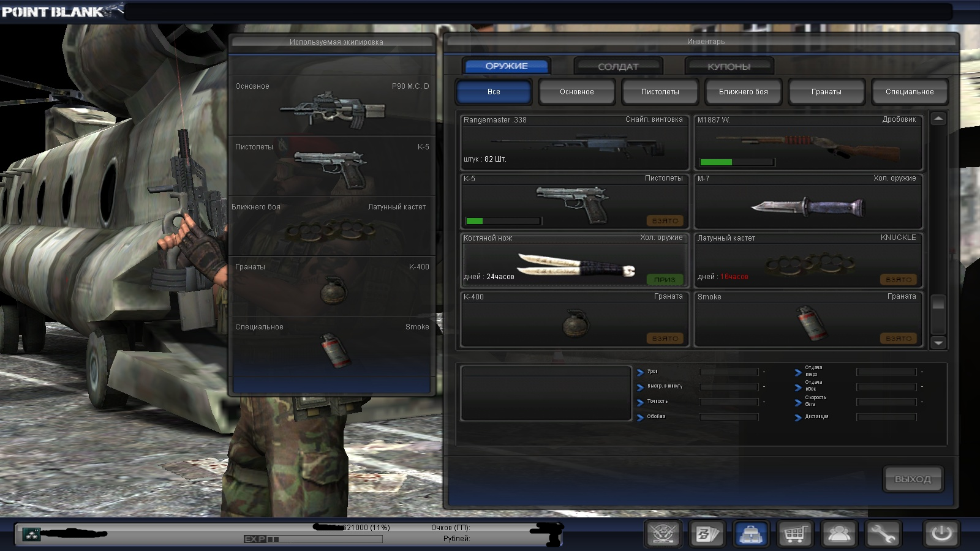Screen dimensions: 980x551
Task: Click ВЗЯТО badge on Латунный кастет card
Action: tap(899, 279)
